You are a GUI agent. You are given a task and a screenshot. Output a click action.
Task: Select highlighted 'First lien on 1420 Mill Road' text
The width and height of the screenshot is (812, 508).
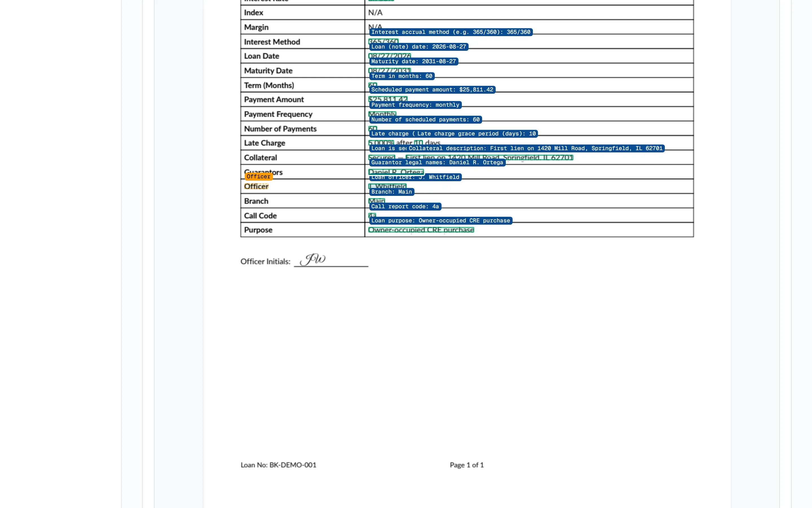[489, 157]
